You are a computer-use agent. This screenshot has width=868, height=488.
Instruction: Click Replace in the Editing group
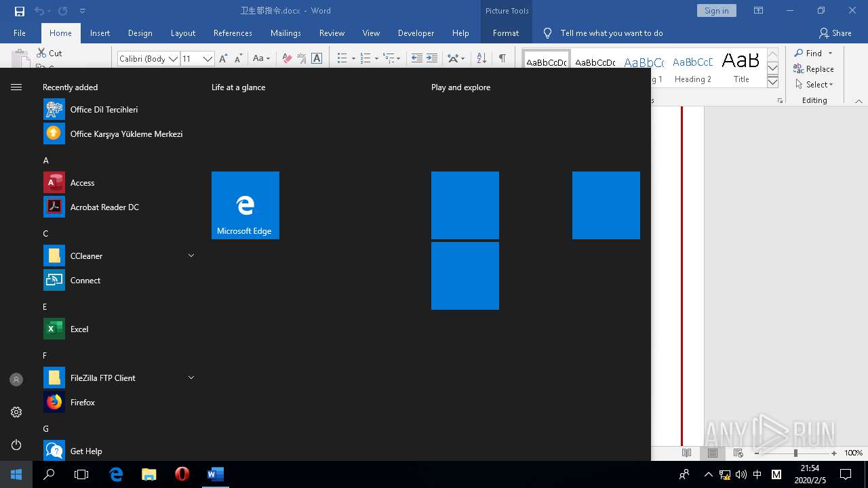pos(814,69)
